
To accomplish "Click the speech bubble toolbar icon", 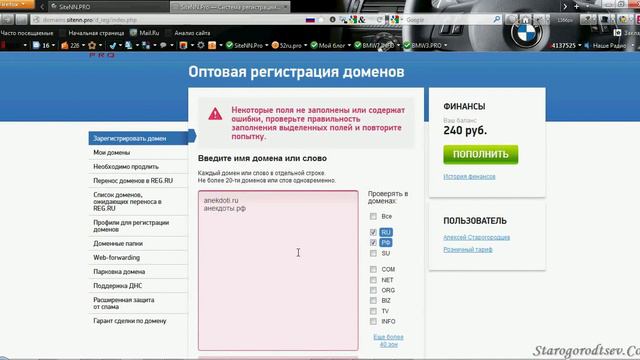I will pos(163,45).
